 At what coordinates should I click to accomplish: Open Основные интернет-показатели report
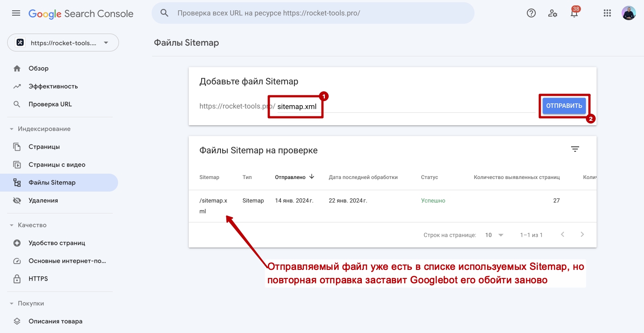pyautogui.click(x=59, y=261)
